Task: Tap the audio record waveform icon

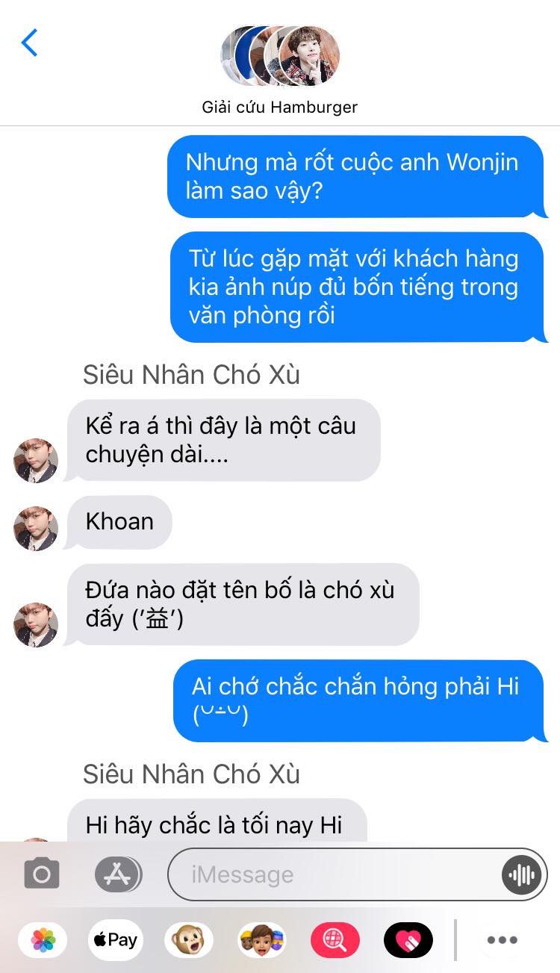Action: pos(522,874)
